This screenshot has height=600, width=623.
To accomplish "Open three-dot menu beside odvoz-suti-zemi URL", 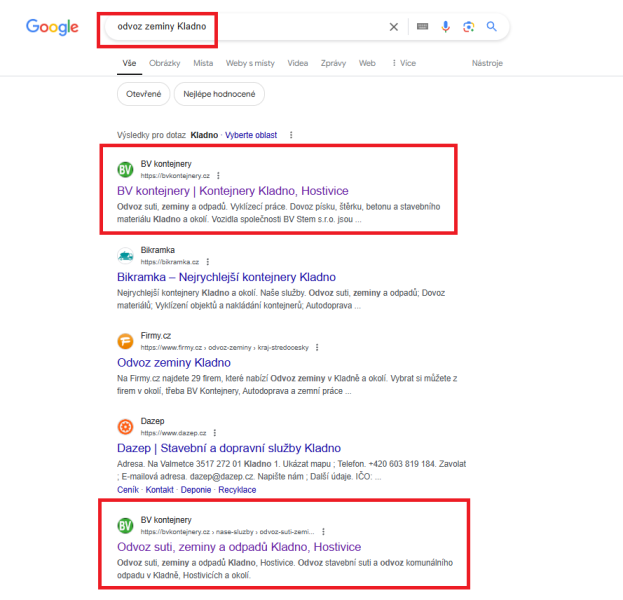I will tap(323, 532).
